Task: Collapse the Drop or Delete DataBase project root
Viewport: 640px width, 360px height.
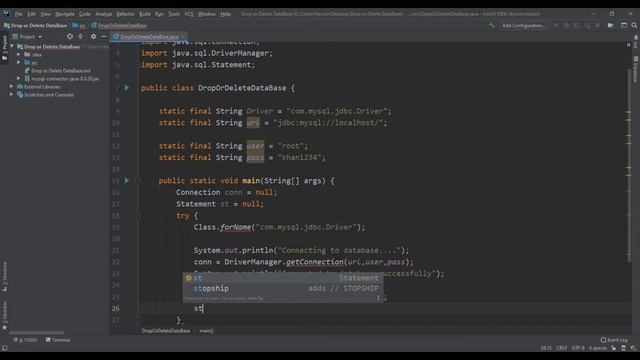Action: coord(12,47)
